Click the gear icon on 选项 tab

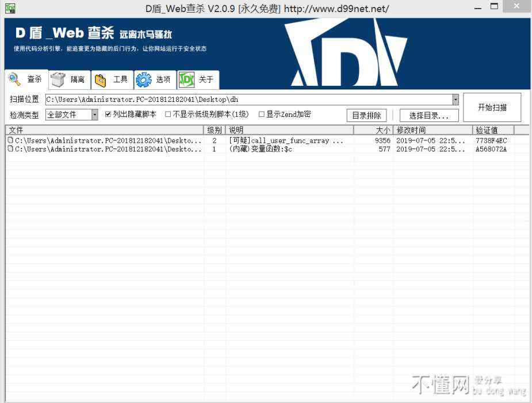(x=144, y=80)
